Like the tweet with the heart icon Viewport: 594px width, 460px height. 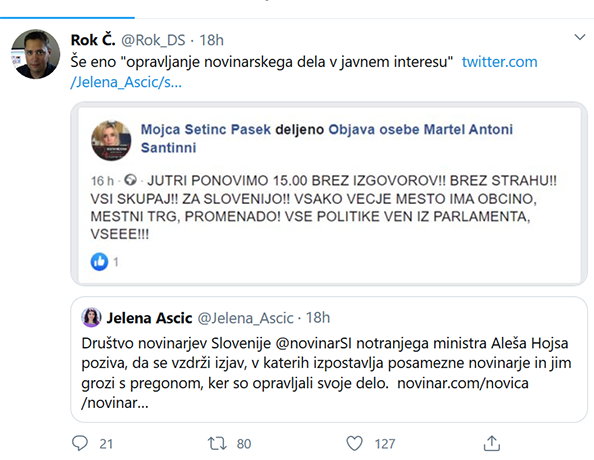(x=355, y=443)
